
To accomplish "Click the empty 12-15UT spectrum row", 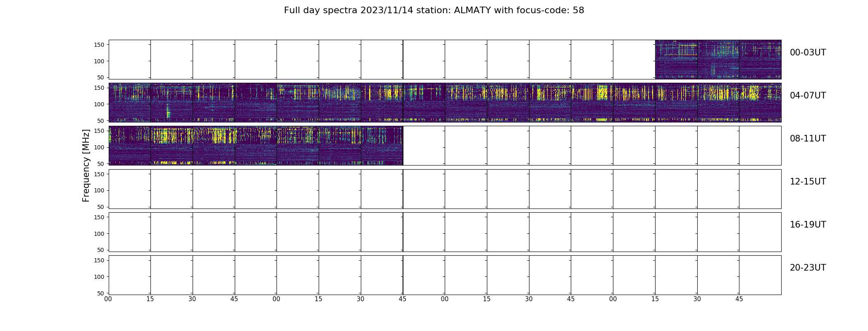I will pyautogui.click(x=445, y=189).
